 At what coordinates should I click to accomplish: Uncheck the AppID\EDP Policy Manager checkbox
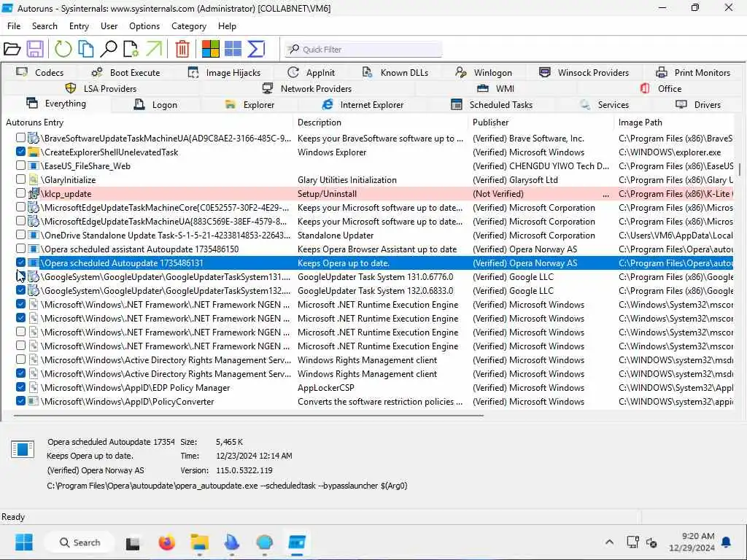pyautogui.click(x=20, y=386)
